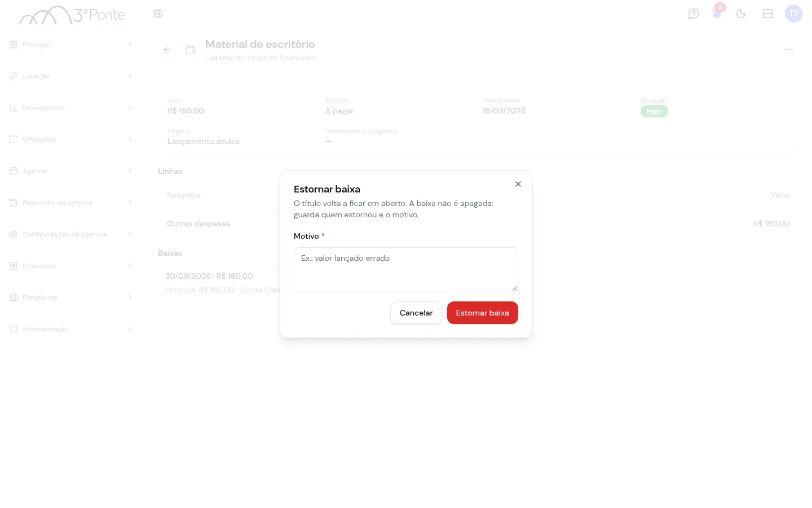Toggle the sidebar collapse icon
This screenshot has width=812, height=508.
(158, 14)
